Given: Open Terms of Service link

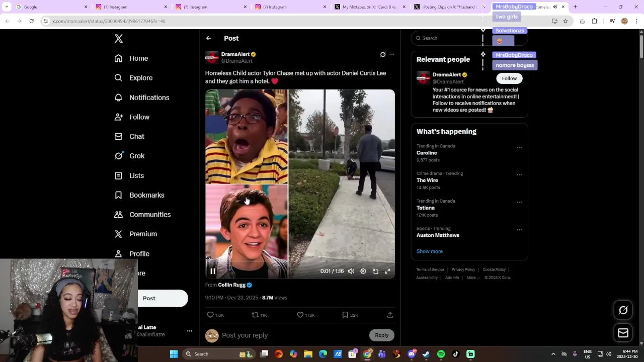Looking at the screenshot, I should pyautogui.click(x=430, y=269).
